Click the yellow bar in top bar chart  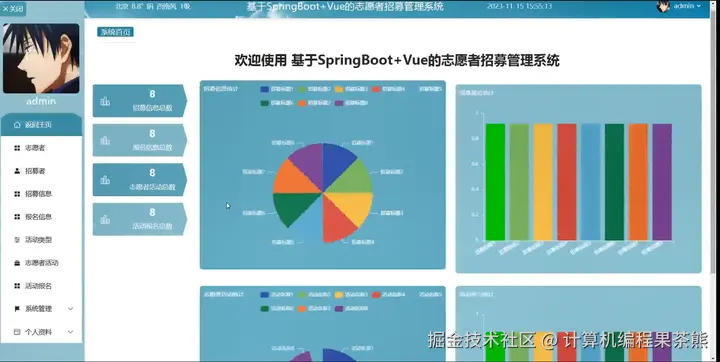point(543,182)
